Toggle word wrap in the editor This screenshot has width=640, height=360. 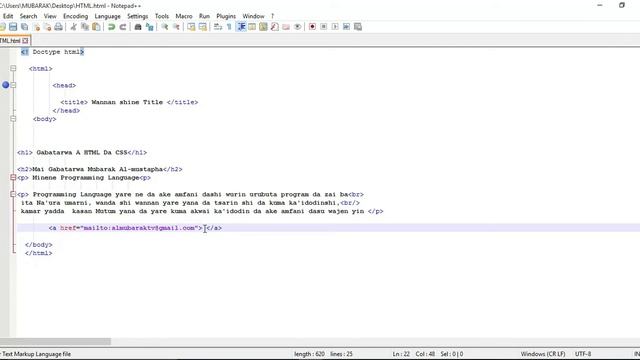(218, 27)
